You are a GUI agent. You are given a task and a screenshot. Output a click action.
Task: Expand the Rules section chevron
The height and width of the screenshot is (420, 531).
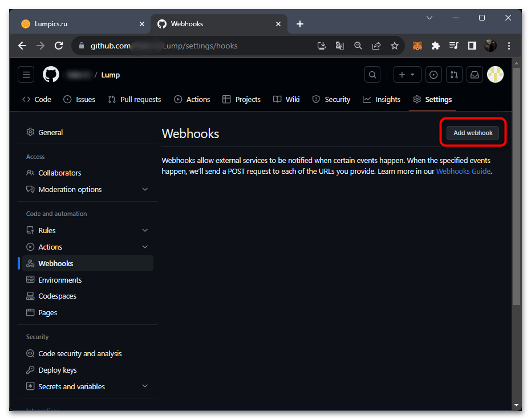click(145, 230)
